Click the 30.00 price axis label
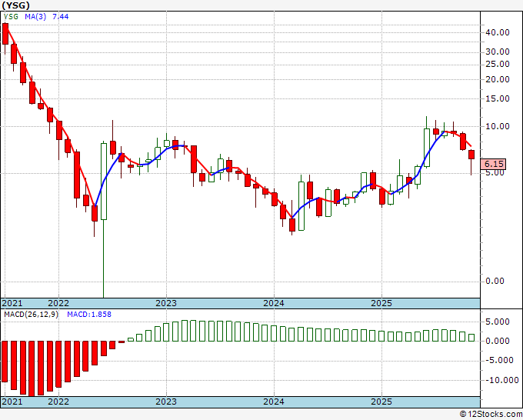Viewport: 523px width, 420px height. click(x=498, y=52)
